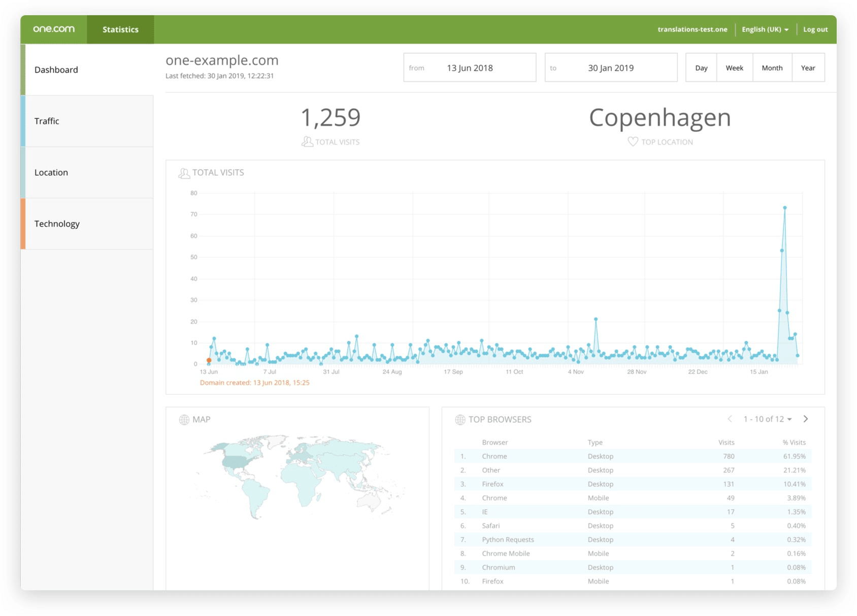Open the Location section

click(x=87, y=173)
